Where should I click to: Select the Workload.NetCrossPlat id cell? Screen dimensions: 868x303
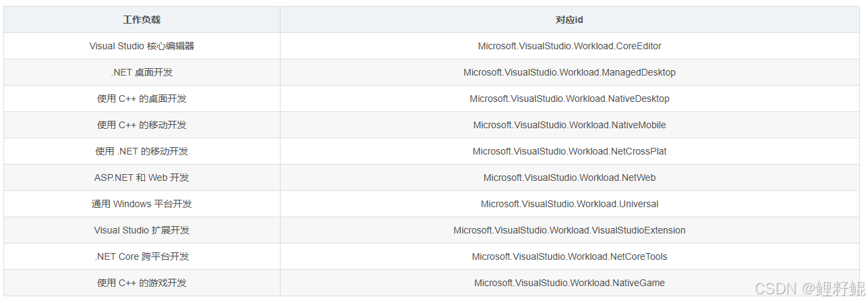point(569,151)
